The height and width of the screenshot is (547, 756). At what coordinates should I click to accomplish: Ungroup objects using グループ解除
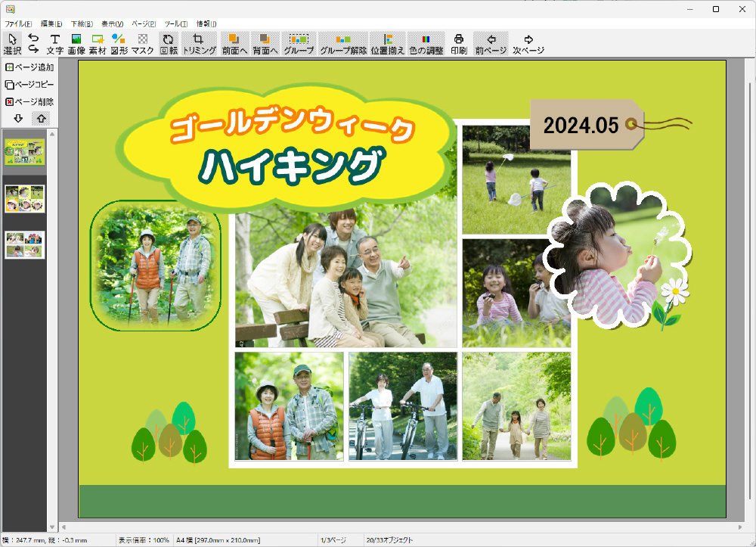tap(343, 44)
